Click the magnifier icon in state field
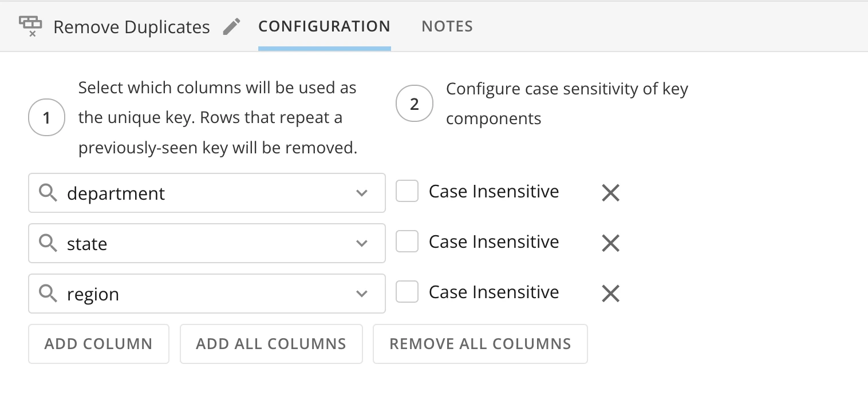868x396 pixels. [x=48, y=243]
